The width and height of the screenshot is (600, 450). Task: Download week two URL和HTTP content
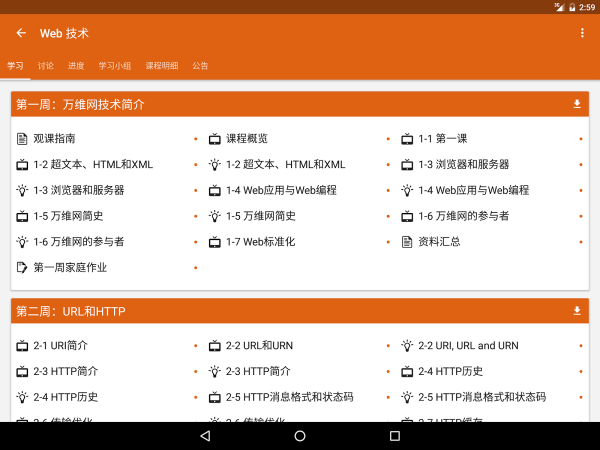(576, 311)
